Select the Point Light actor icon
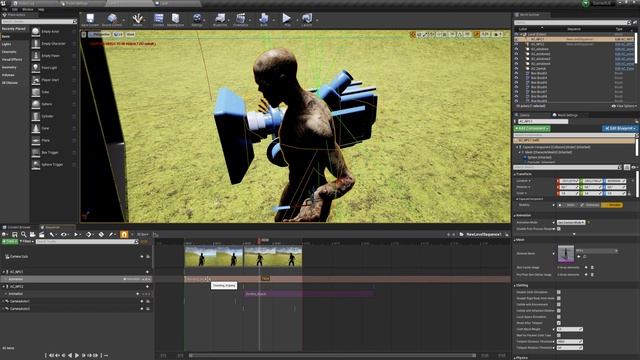This screenshot has width=640, height=360. tap(36, 68)
